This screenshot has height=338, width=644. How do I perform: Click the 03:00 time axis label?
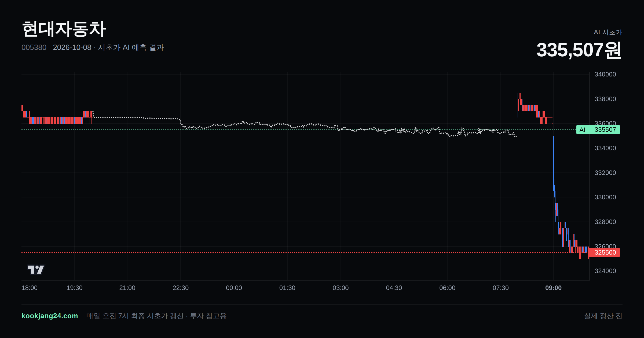coord(341,288)
